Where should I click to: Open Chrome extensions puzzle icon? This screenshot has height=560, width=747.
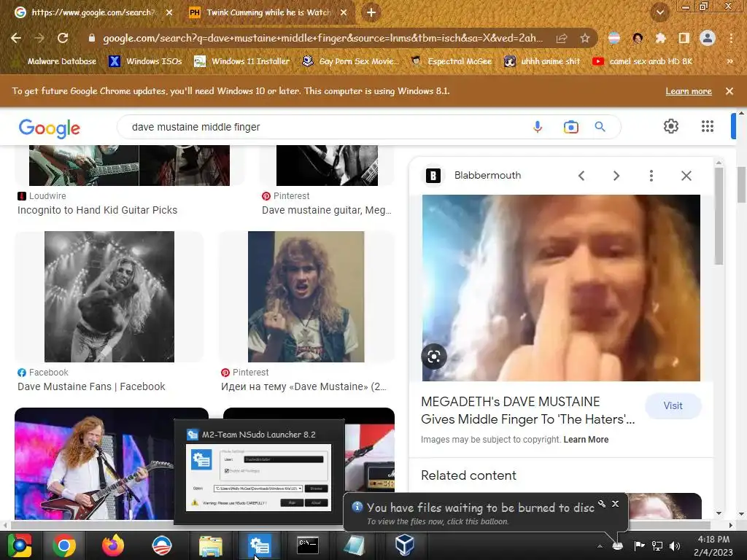tap(660, 38)
